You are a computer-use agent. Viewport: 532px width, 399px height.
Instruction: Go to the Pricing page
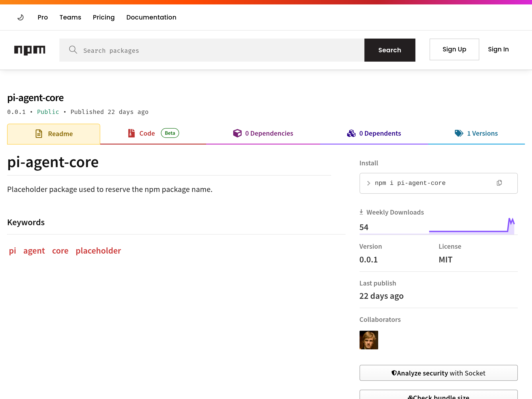[104, 17]
